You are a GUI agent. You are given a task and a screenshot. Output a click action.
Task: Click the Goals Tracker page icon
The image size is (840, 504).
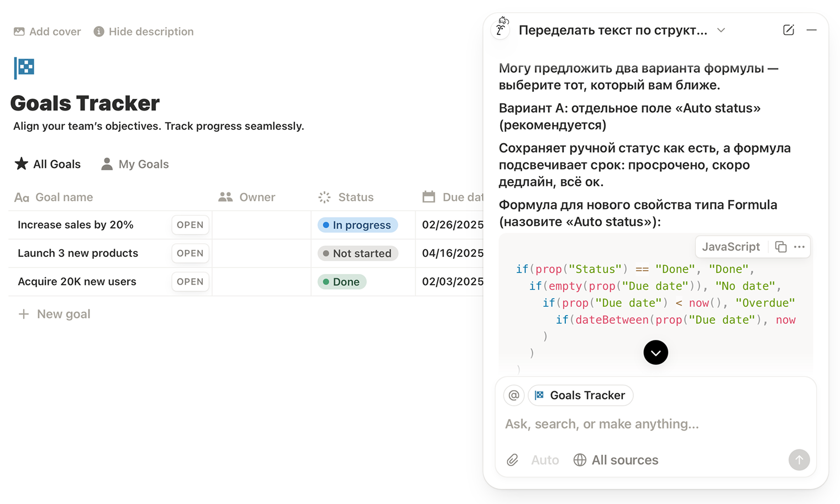(x=24, y=67)
